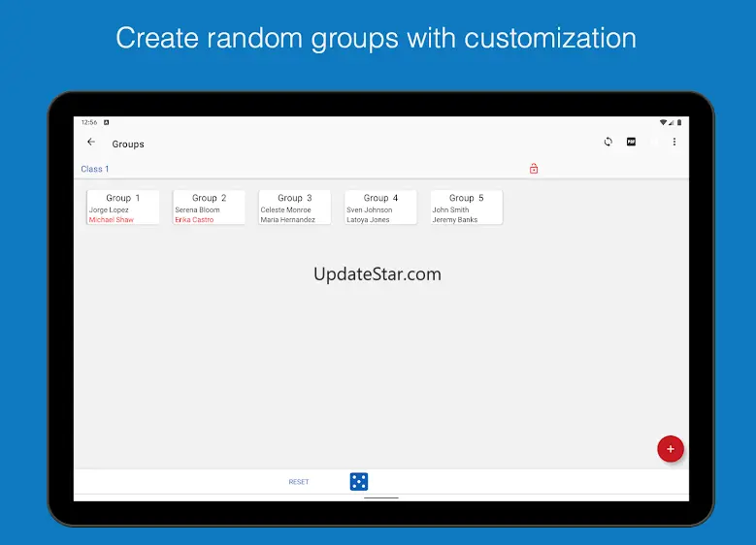
Task: Tap the red plus floating button
Action: [x=670, y=449]
